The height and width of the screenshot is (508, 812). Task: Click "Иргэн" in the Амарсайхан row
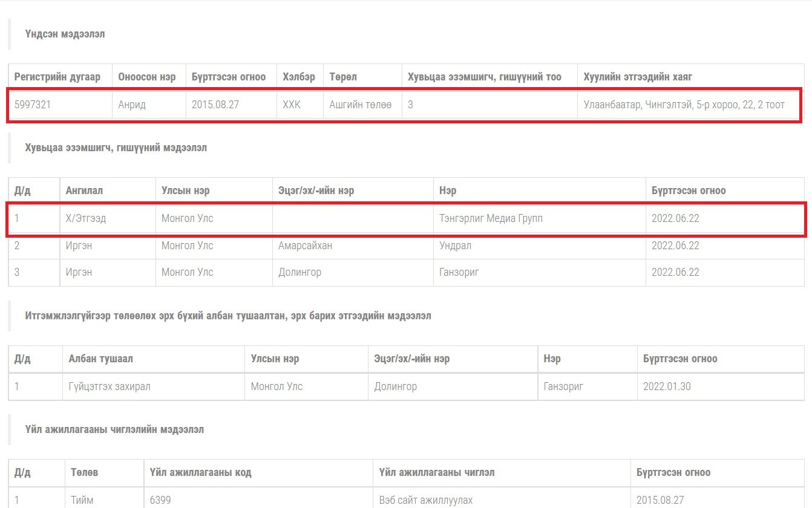(79, 246)
